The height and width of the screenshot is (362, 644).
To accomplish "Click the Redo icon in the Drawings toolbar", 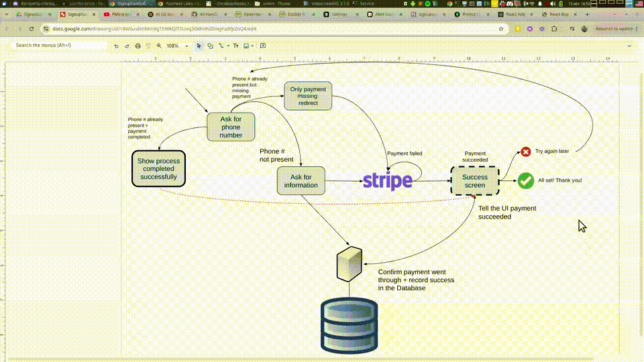I will point(127,46).
